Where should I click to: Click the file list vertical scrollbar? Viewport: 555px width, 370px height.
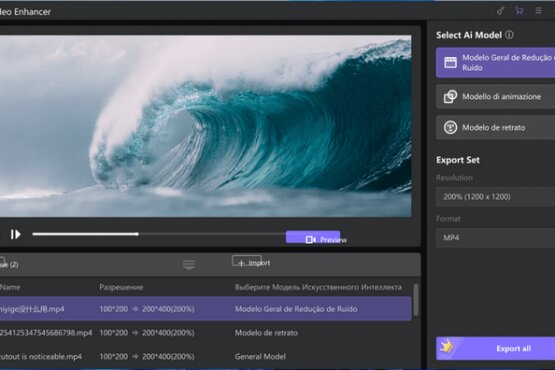(x=416, y=300)
